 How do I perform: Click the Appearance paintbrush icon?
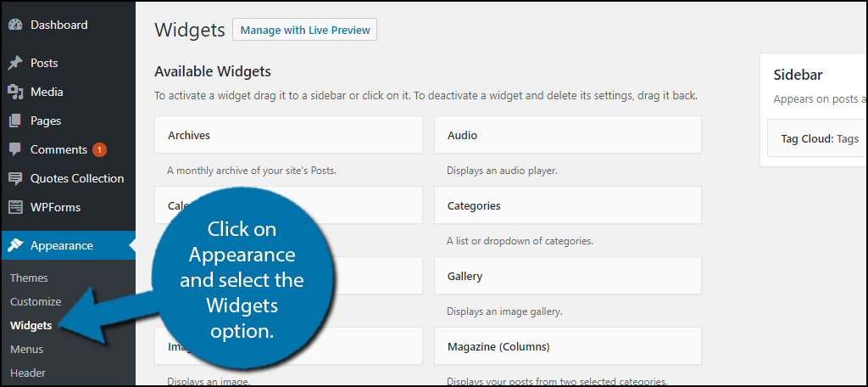click(15, 246)
